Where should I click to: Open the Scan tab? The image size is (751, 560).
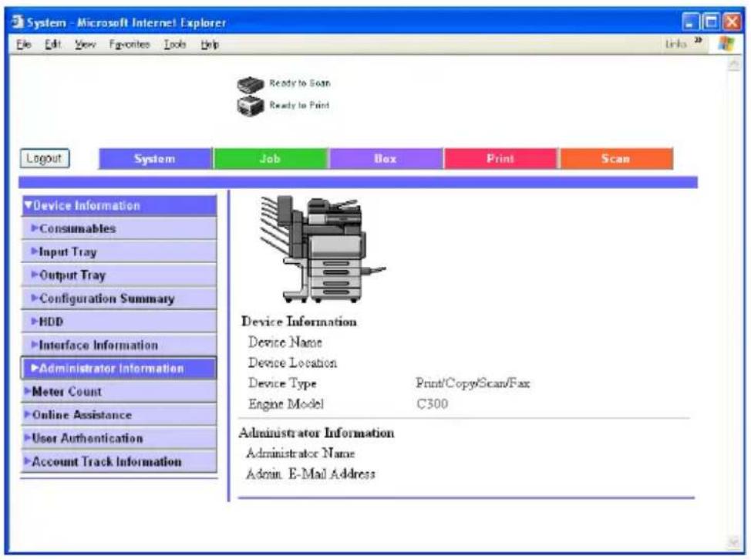coord(616,159)
